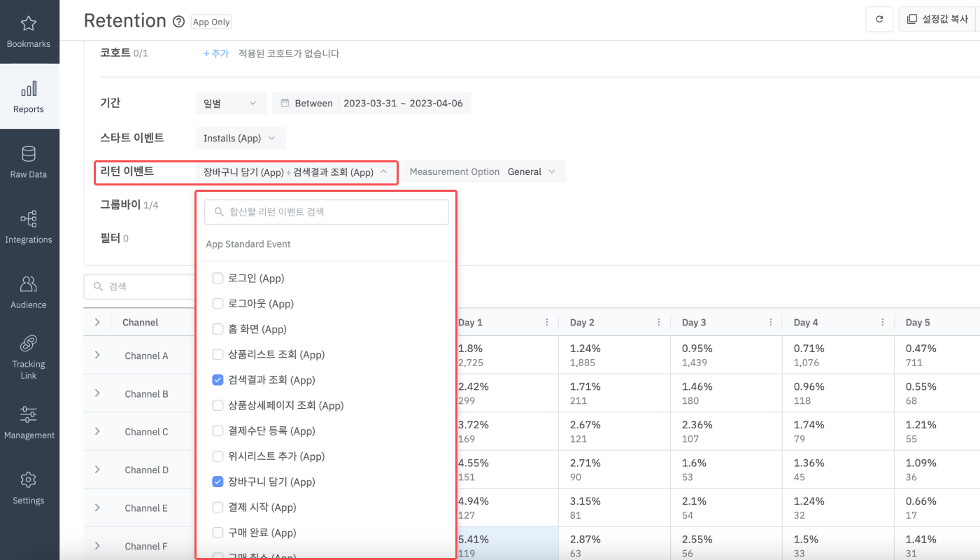
Task: Click Channel F Day 1 cell 5.41%
Action: click(x=507, y=545)
